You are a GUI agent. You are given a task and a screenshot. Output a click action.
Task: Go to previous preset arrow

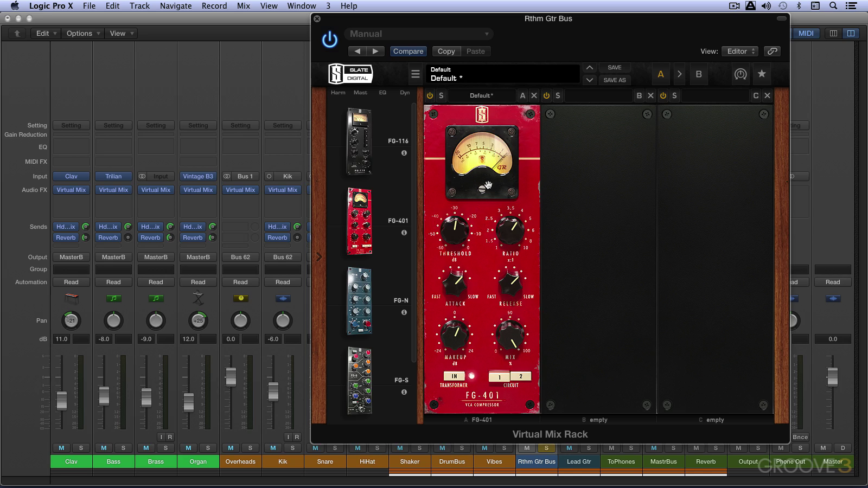point(357,51)
